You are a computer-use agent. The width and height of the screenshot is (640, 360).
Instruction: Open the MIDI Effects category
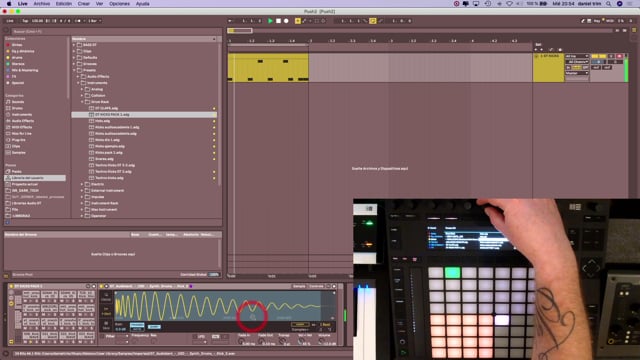[x=22, y=127]
